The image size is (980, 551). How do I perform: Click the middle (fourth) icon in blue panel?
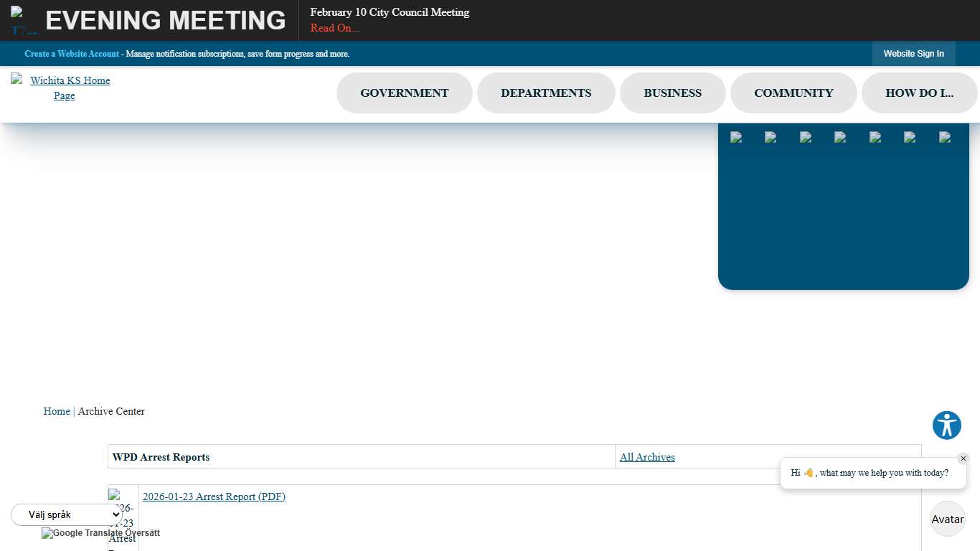[x=840, y=138]
